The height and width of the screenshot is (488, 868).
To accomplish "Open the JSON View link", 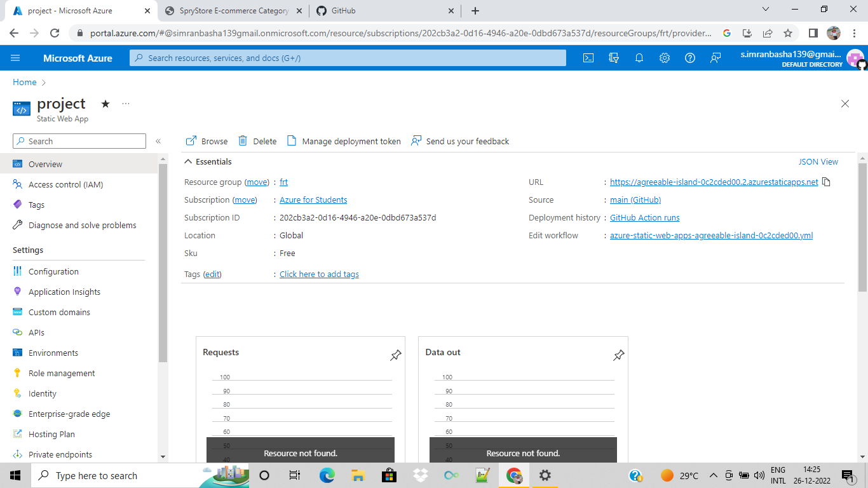I will [x=818, y=161].
